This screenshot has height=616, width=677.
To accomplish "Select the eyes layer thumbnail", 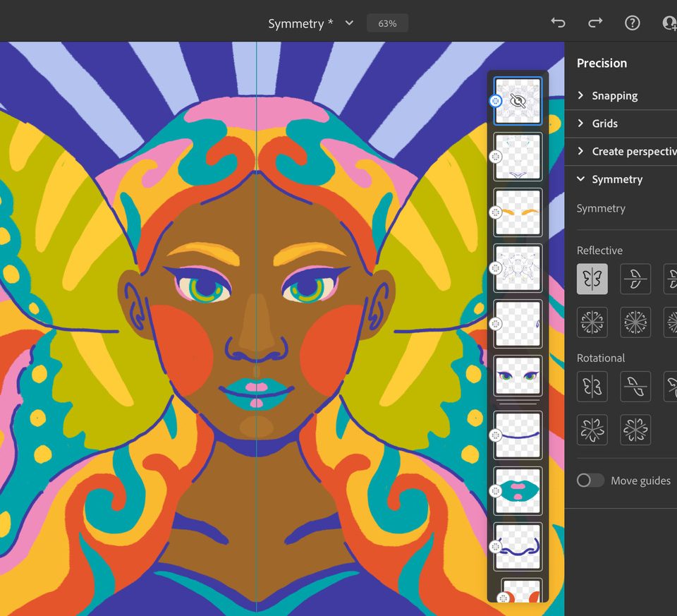I will 518,378.
